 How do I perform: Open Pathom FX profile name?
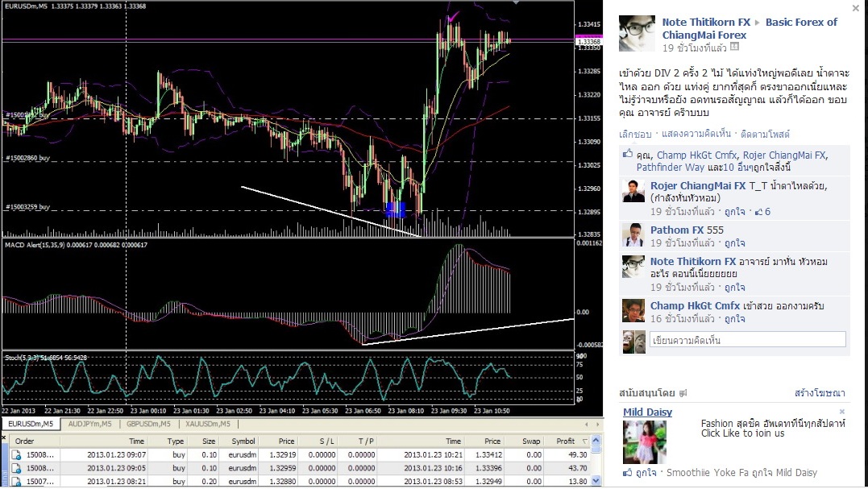[x=676, y=230]
